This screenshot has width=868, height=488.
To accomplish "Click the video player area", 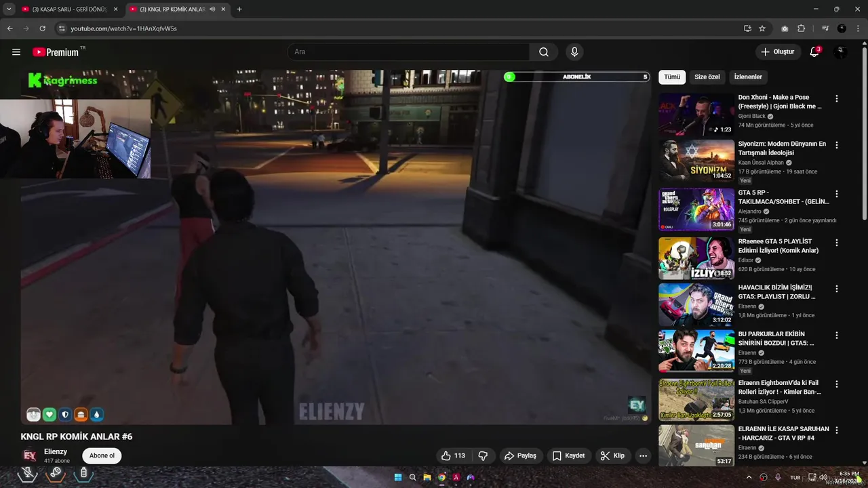I will (x=336, y=247).
